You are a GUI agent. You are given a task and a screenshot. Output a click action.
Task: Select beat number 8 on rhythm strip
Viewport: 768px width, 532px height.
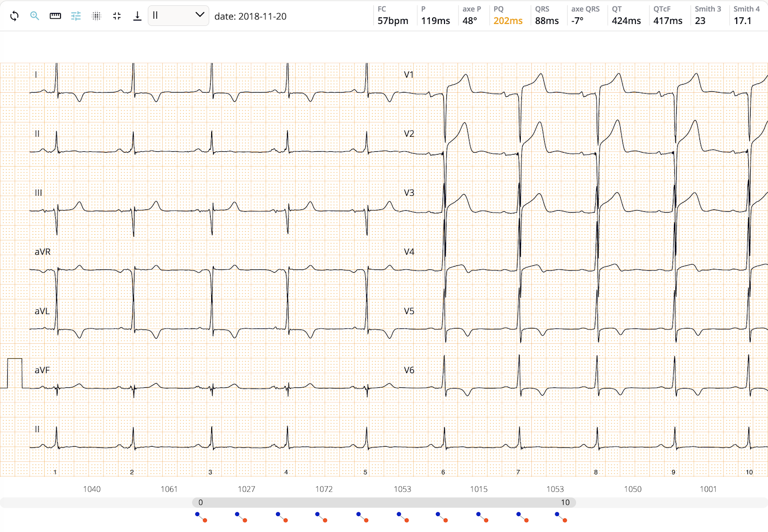point(596,472)
